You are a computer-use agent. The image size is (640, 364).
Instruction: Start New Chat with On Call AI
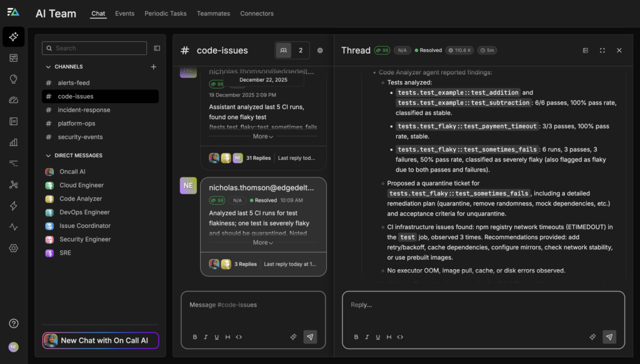coord(101,340)
